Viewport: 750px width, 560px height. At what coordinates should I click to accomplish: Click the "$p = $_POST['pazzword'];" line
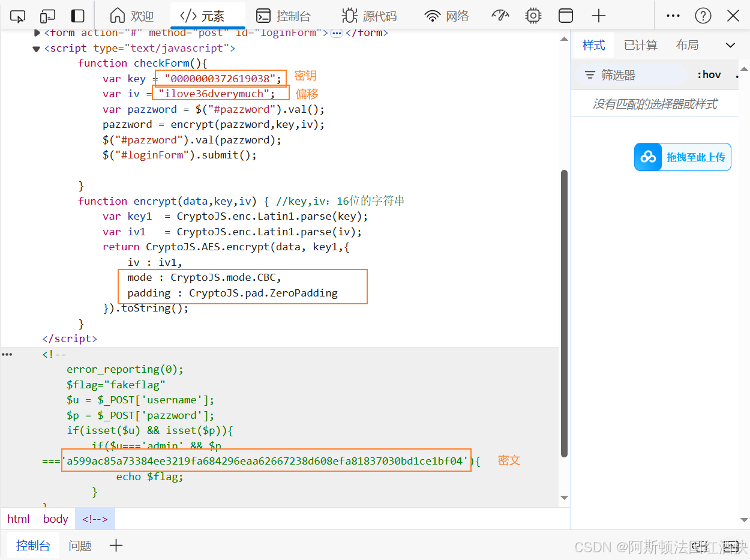pos(140,415)
